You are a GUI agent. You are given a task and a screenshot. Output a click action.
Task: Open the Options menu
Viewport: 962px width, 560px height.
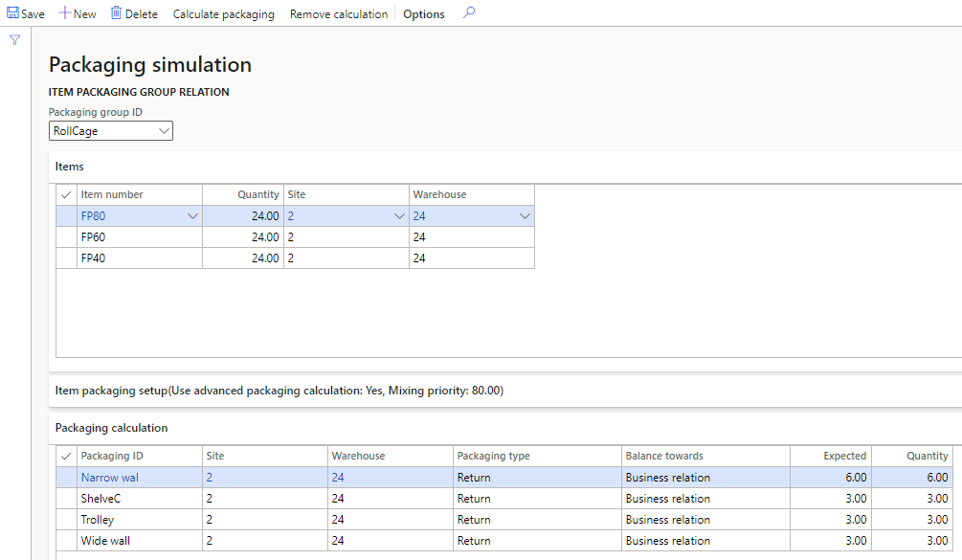[x=424, y=14]
